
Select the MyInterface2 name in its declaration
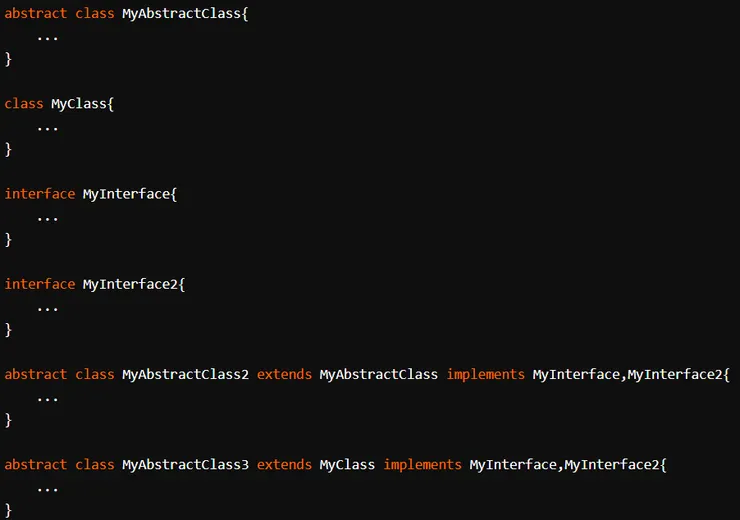click(130, 284)
